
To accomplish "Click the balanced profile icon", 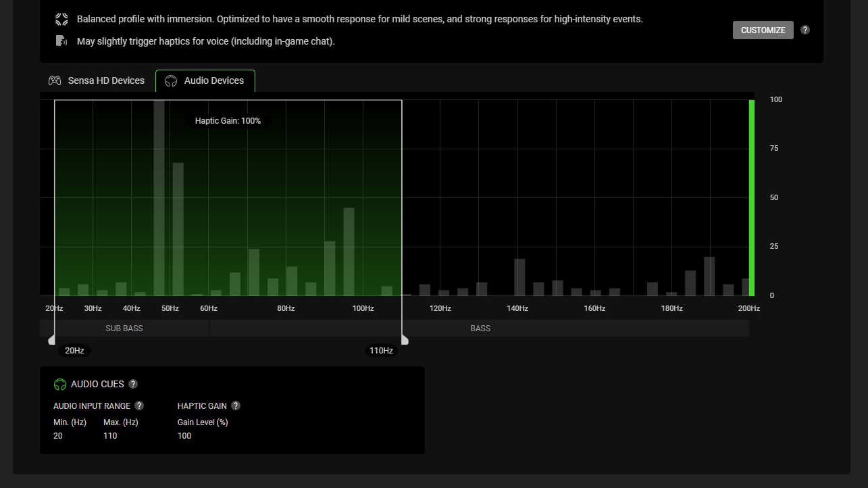I will click(61, 19).
